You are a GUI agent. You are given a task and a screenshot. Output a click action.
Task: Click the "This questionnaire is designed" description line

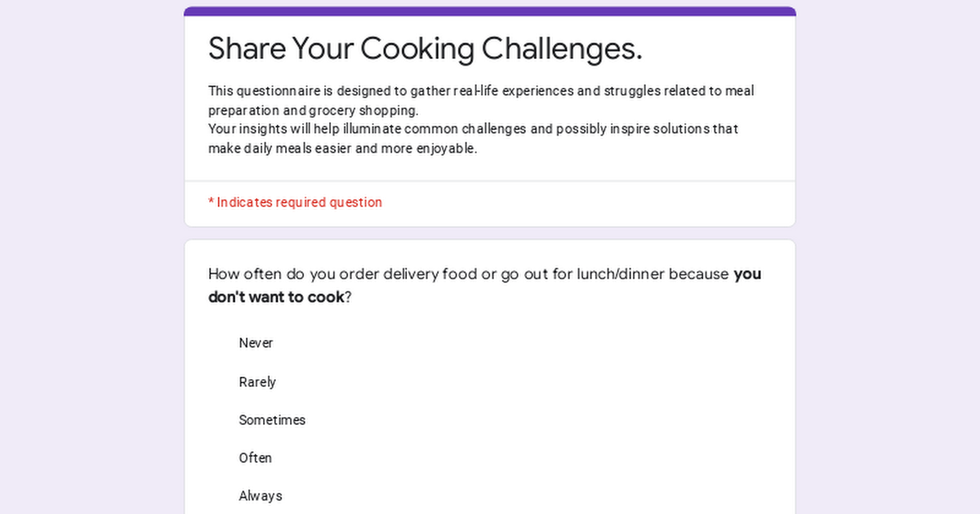480,91
